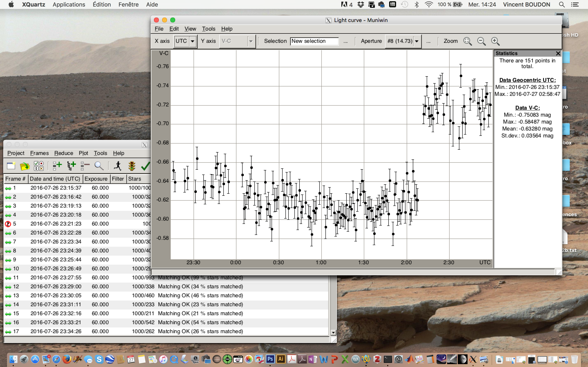
Task: Click the zoom out magnifier icon
Action: 481,41
